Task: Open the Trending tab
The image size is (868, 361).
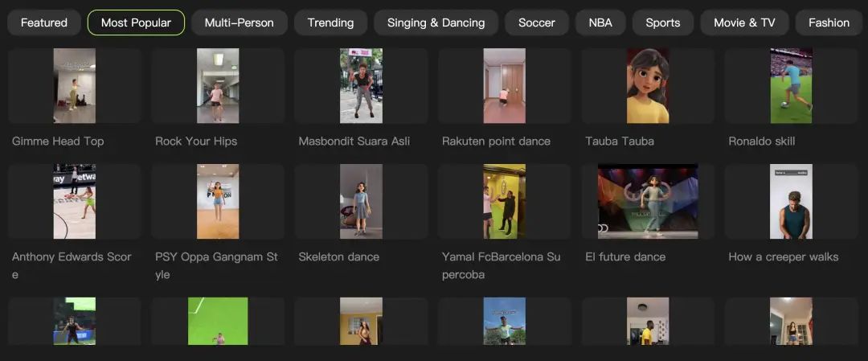Action: (330, 23)
